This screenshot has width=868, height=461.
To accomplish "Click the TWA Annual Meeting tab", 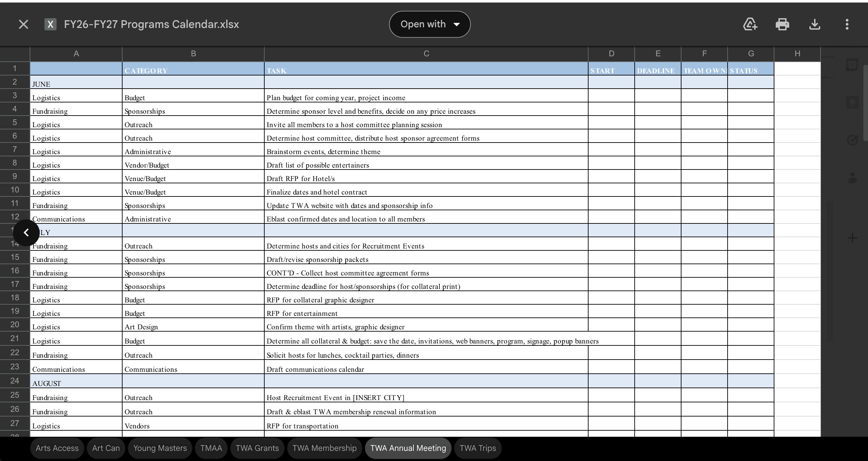I will click(x=408, y=448).
